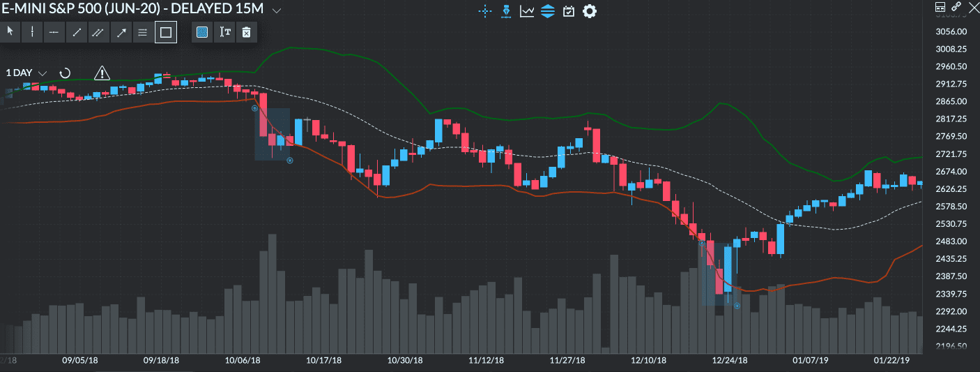Screen dimensions: 980x372
Task: Toggle the crosshair cursor icon
Action: [x=485, y=11]
